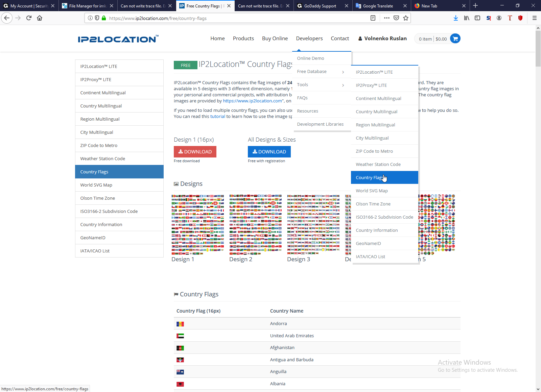View Design 3 flags thumbnail
Viewport: 541px width, 392px height.
[313, 224]
